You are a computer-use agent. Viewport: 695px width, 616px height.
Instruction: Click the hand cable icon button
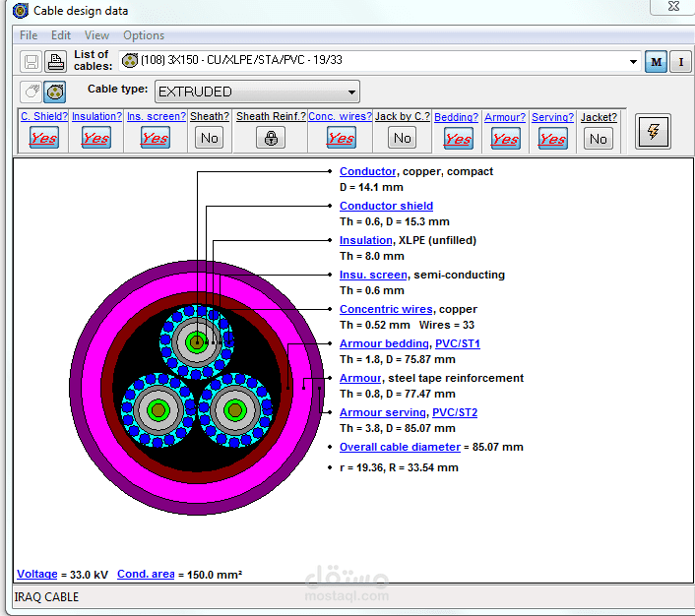click(x=32, y=92)
